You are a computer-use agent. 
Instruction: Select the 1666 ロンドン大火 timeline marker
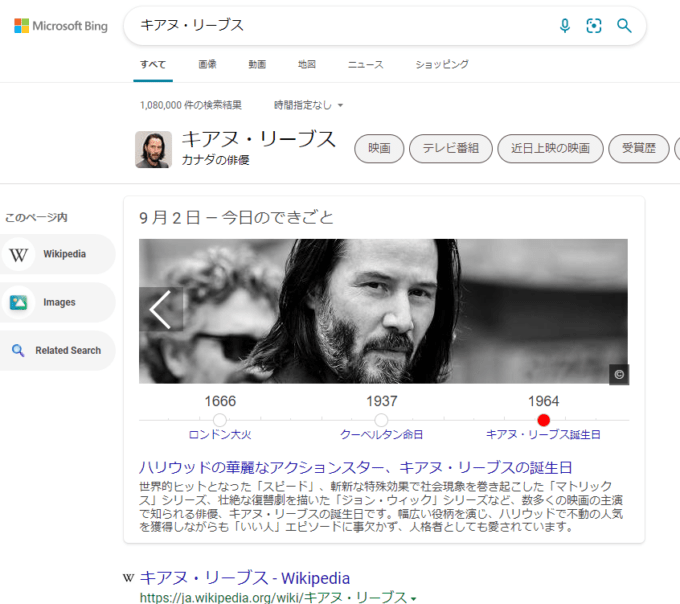(x=220, y=420)
